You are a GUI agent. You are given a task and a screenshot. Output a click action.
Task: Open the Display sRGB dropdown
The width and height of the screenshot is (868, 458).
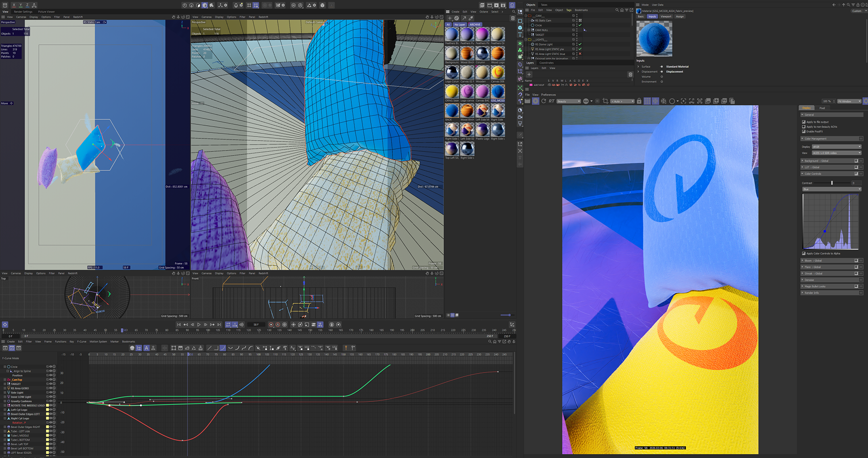(x=836, y=146)
